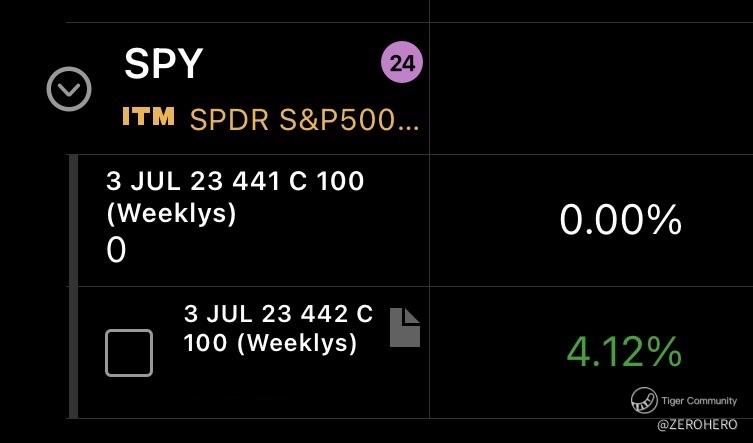753x443 pixels.
Task: Click the ITM tag label
Action: (148, 116)
